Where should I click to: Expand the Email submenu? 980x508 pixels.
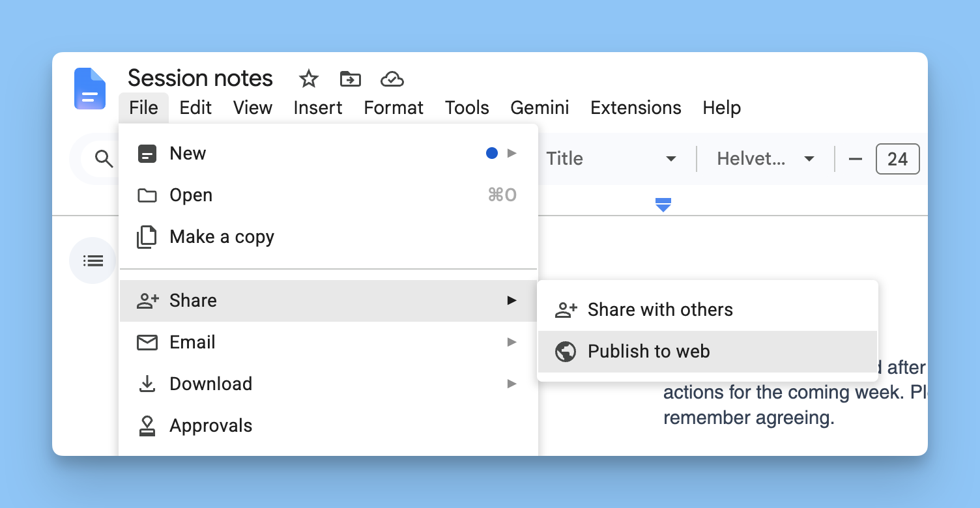328,343
